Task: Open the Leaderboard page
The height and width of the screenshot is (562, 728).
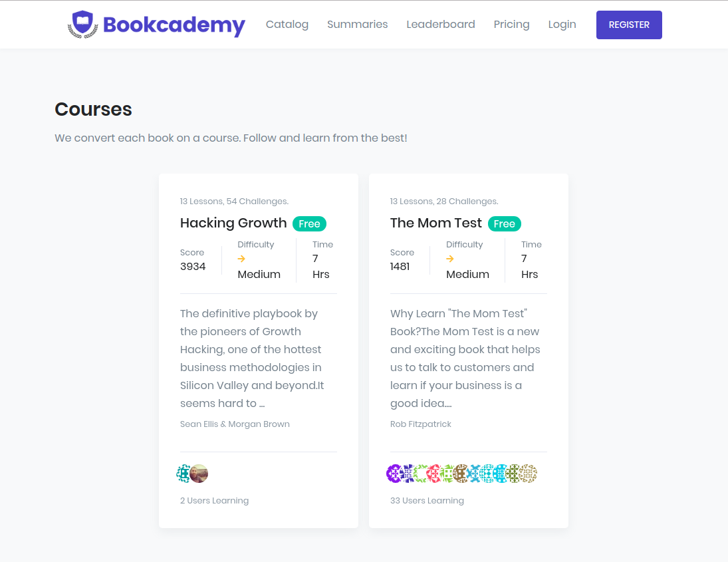Action: tap(440, 24)
